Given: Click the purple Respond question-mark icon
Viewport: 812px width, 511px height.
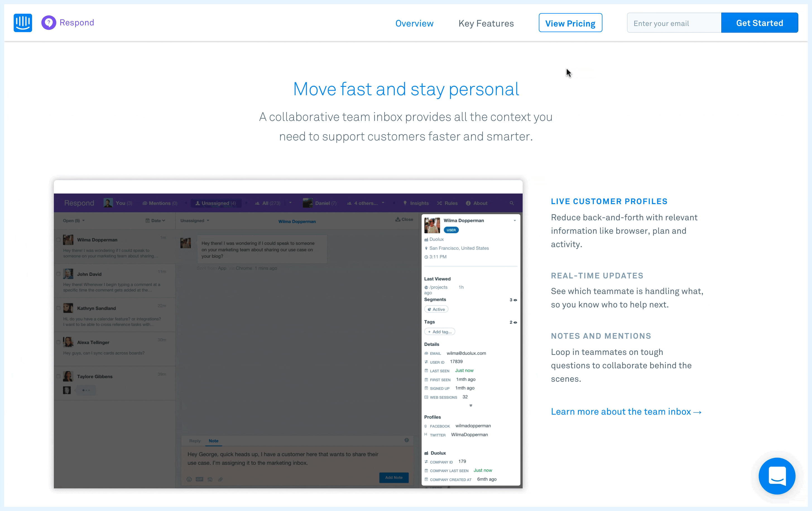Looking at the screenshot, I should pyautogui.click(x=49, y=23).
